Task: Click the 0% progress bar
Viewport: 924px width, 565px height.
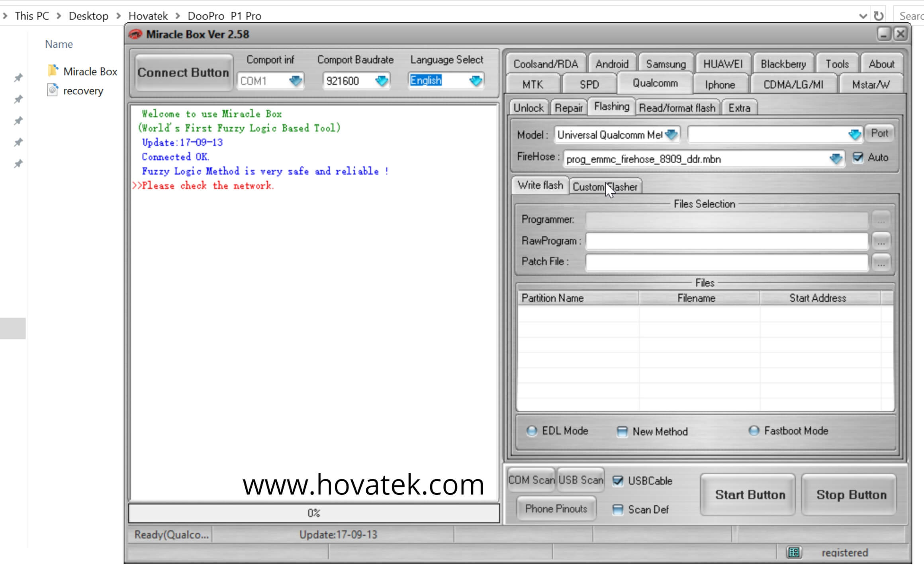Action: pos(314,513)
